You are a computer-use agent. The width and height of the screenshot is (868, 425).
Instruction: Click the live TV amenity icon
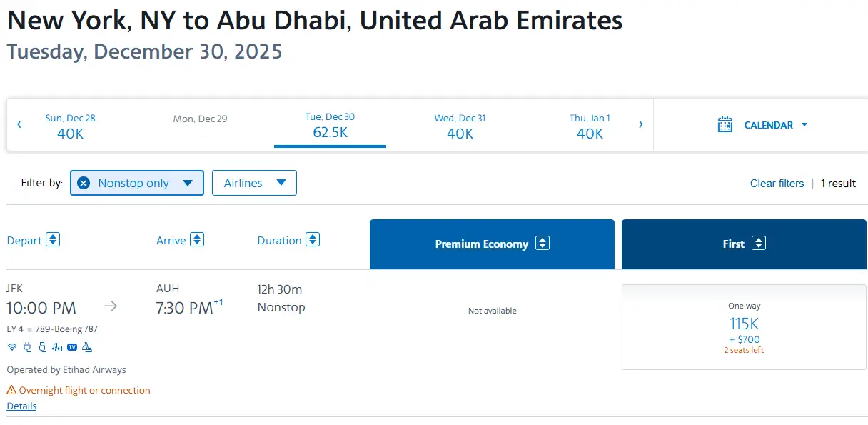point(72,348)
